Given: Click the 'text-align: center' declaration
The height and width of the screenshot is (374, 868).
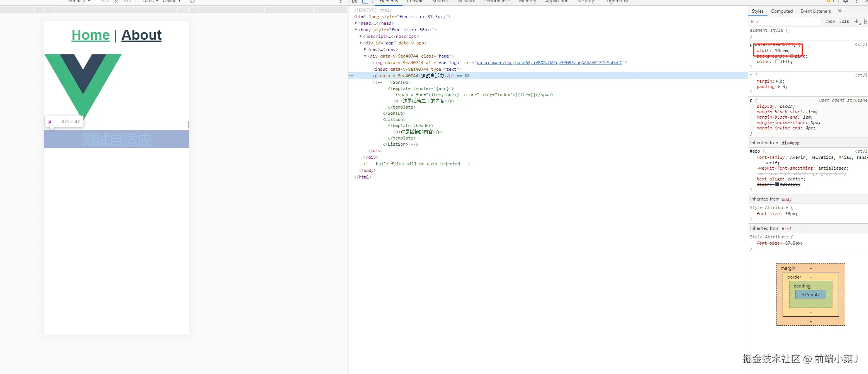Looking at the screenshot, I should click(x=781, y=179).
